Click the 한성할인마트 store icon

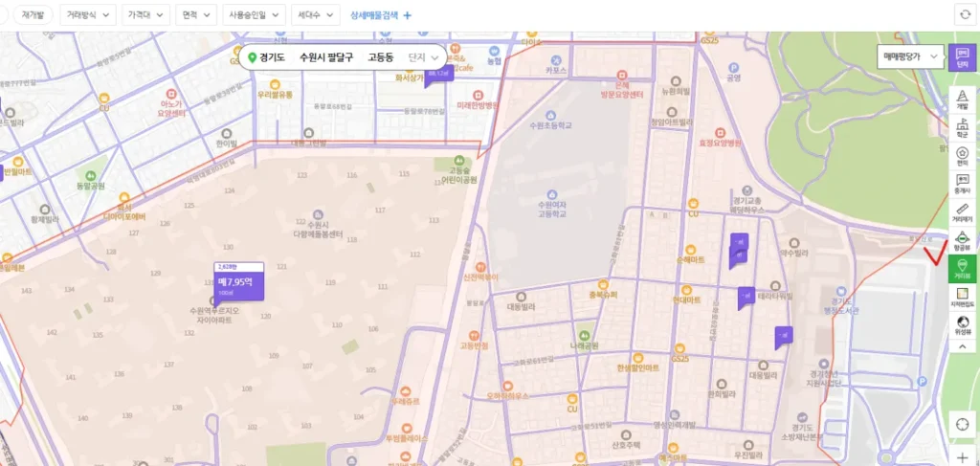pyautogui.click(x=638, y=358)
